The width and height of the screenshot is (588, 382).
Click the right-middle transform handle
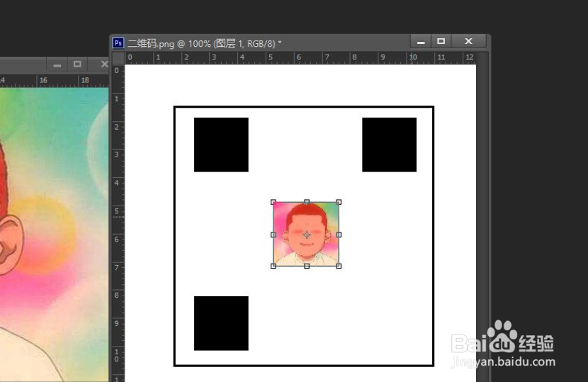[339, 235]
